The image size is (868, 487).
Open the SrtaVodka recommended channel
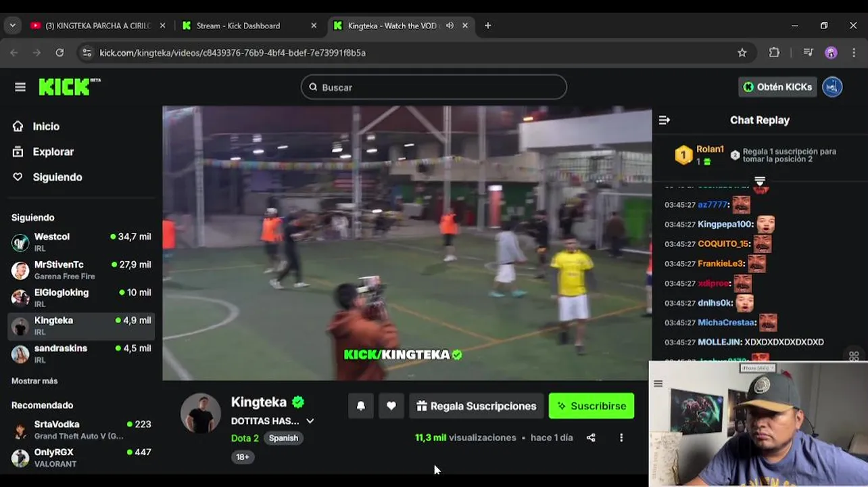pos(81,430)
